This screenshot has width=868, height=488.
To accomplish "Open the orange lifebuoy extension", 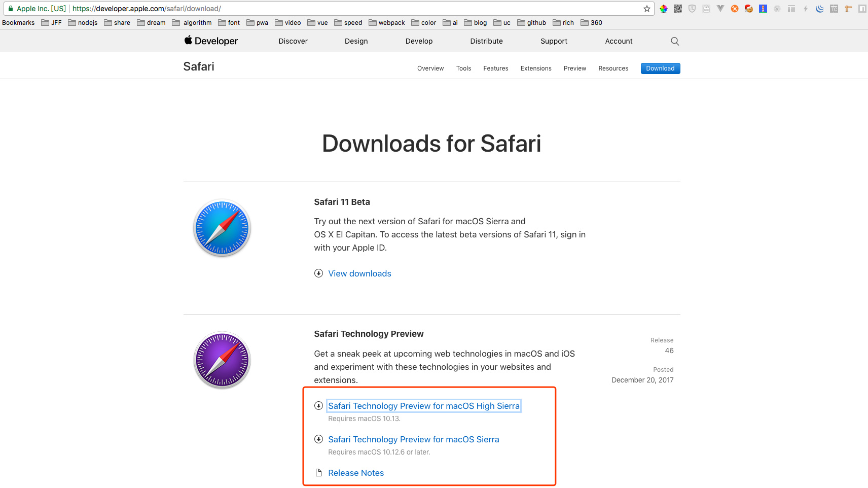I will point(735,9).
